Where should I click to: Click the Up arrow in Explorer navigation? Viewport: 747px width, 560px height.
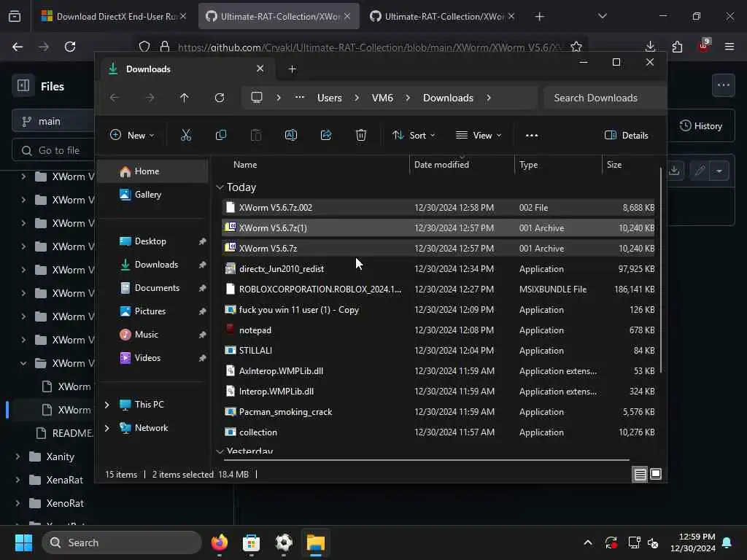[x=184, y=98]
